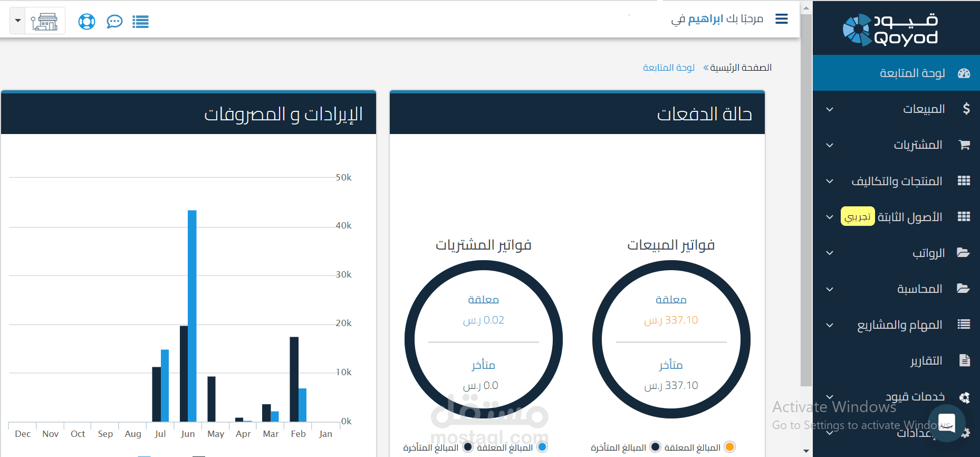Click the فواتير المبيعات chart title
The image size is (980, 457).
click(x=671, y=245)
